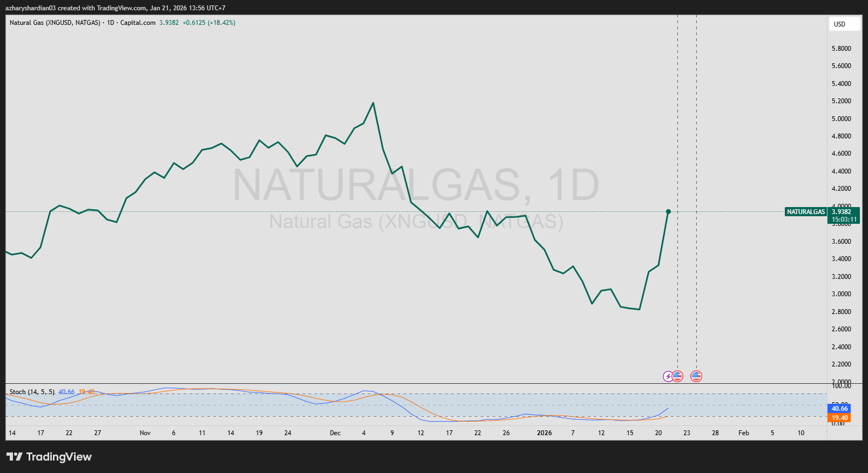Open the USD currency selector

click(x=844, y=24)
